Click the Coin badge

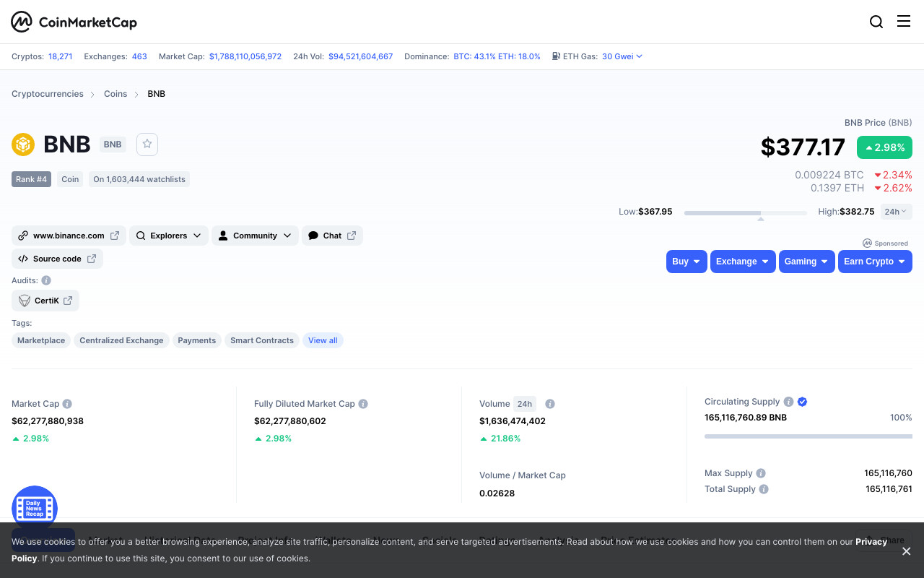pyautogui.click(x=70, y=179)
